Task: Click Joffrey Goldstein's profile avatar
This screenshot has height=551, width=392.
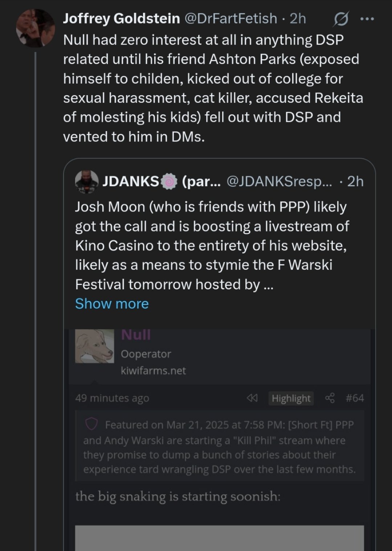Action: pos(35,28)
